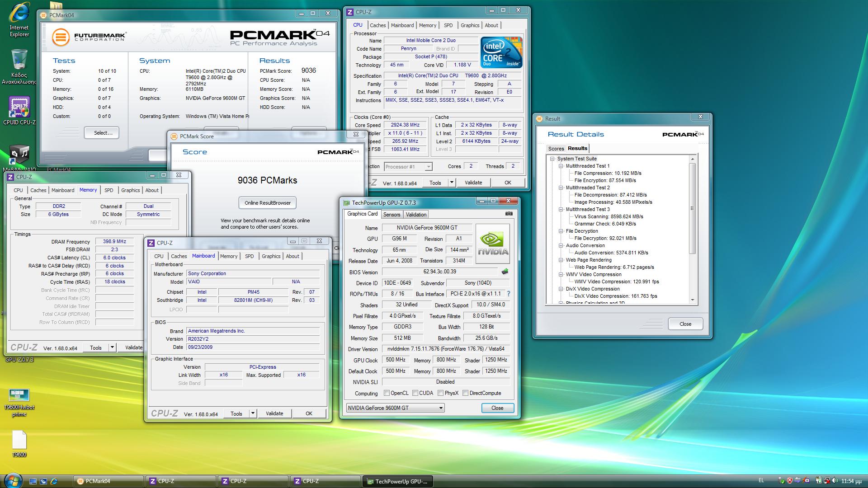Viewport: 868px width, 488px height.
Task: Click the purple chat bubble tray icon
Action: click(x=806, y=480)
